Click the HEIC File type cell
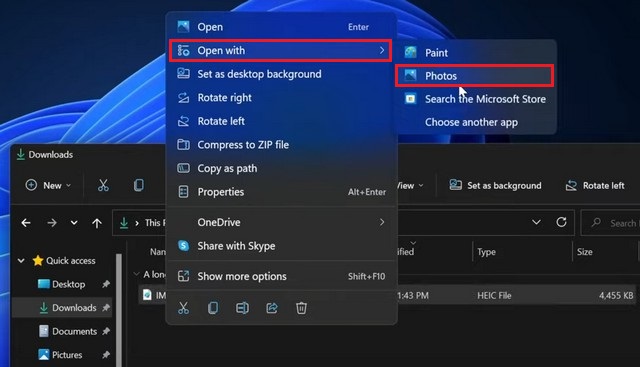The width and height of the screenshot is (640, 367). pos(494,296)
